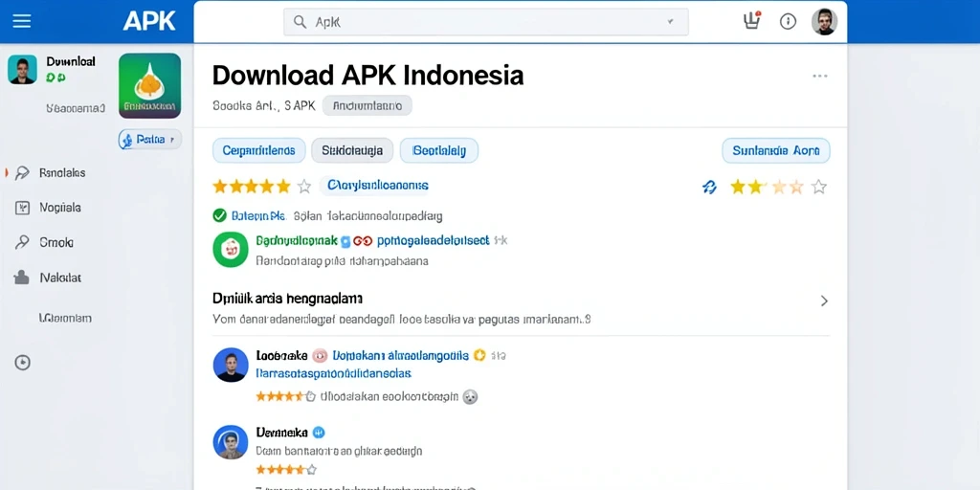Expand the 'Dmiuik arda hengnaglam' section chevron
Screen dimensions: 980x490
pyautogui.click(x=824, y=301)
